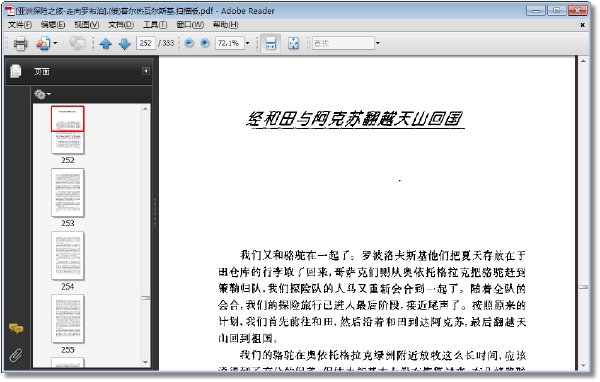The height and width of the screenshot is (382, 600).
Task: Open the Attachments paperclip panel icon
Action: point(16,355)
